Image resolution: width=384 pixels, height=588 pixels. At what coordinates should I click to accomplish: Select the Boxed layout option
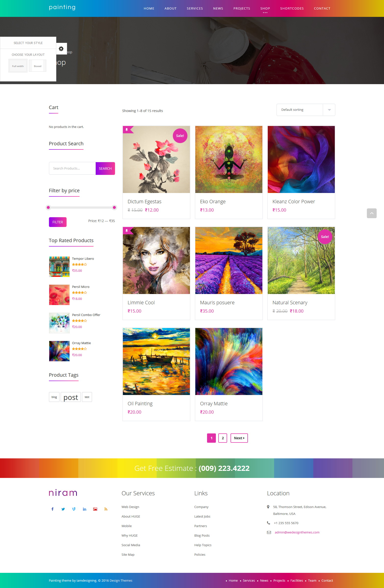coord(38,66)
